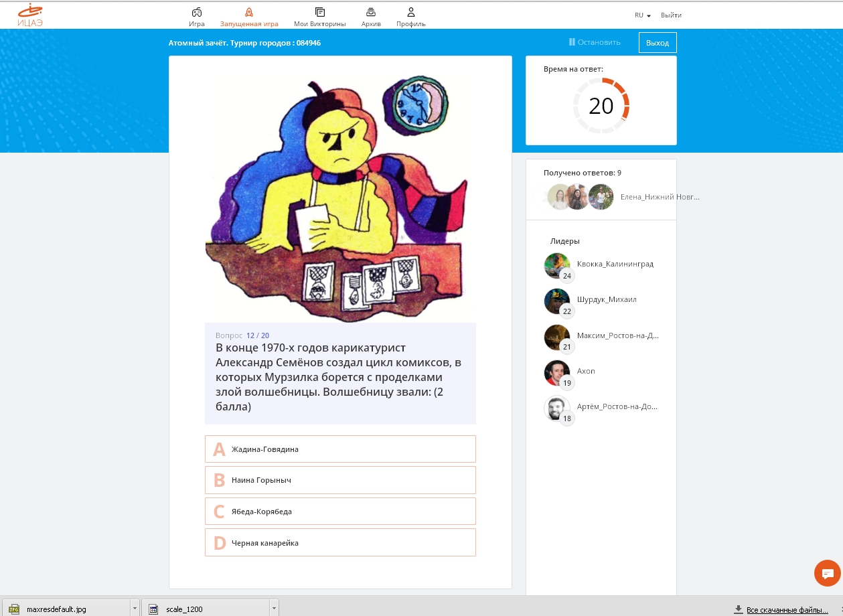This screenshot has height=616, width=843.
Task: Go to Профиль page
Action: pos(411,17)
